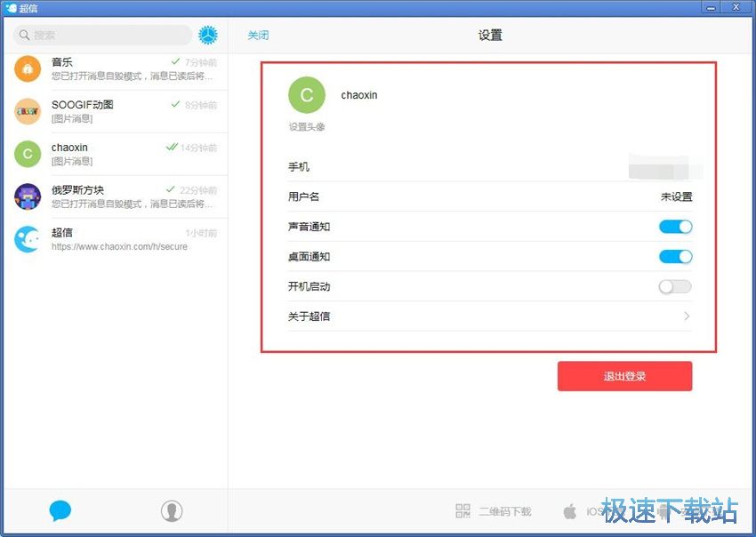Click the 退出登录 logout button

625,376
